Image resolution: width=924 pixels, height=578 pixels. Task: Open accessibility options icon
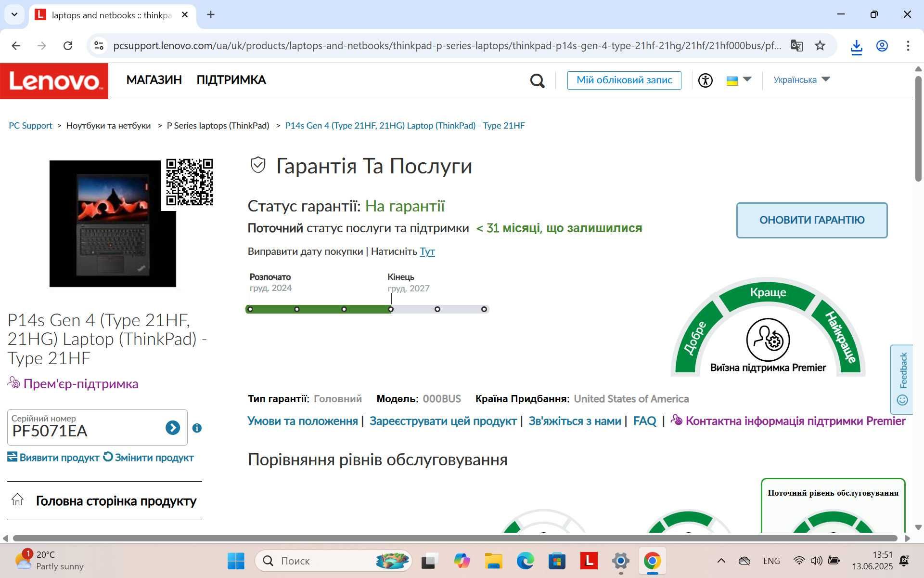tap(706, 80)
